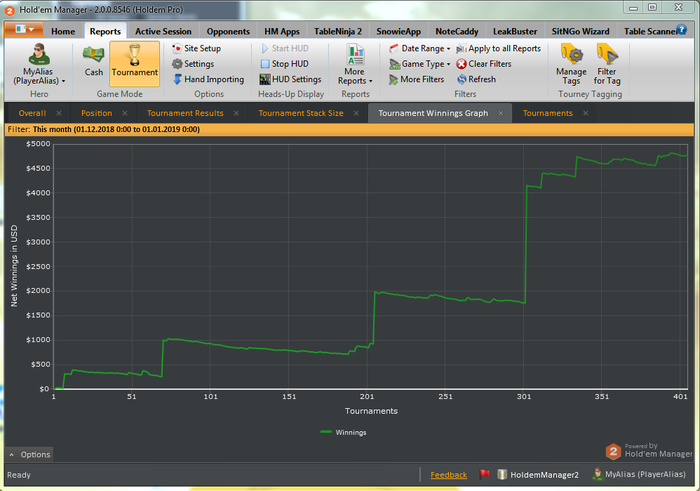
Task: Click Apply to all Reports
Action: point(498,48)
